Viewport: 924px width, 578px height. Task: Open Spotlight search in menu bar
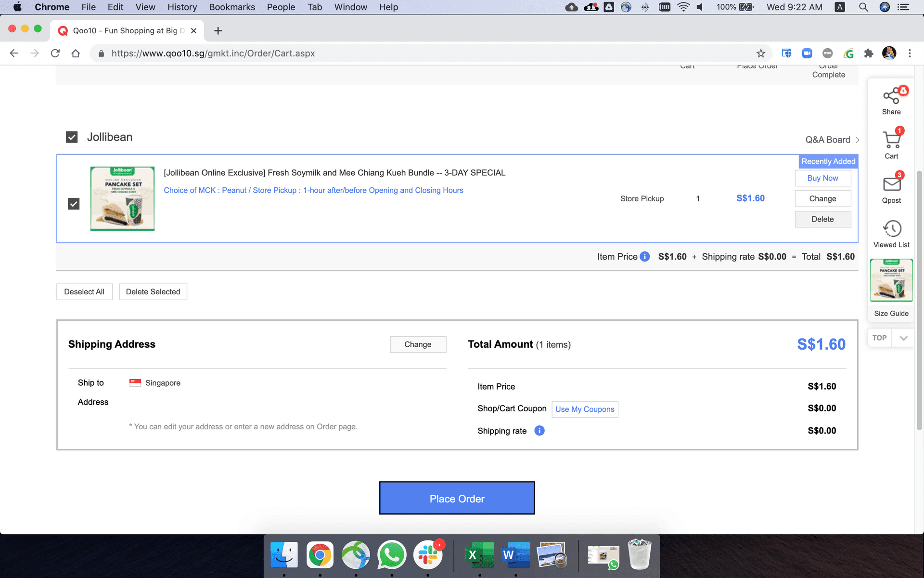[863, 7]
